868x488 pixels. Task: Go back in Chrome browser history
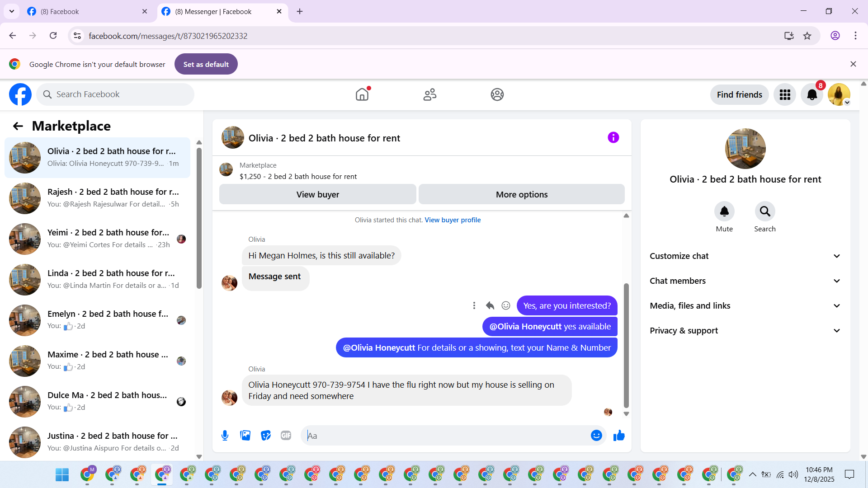[13, 36]
